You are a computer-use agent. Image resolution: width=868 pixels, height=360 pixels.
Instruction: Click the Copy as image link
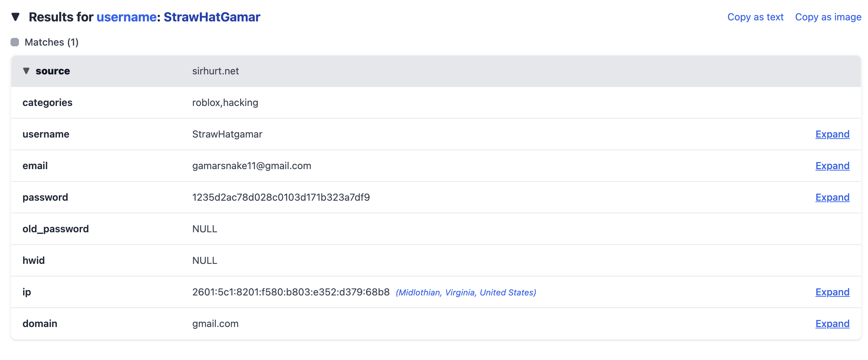(x=828, y=17)
